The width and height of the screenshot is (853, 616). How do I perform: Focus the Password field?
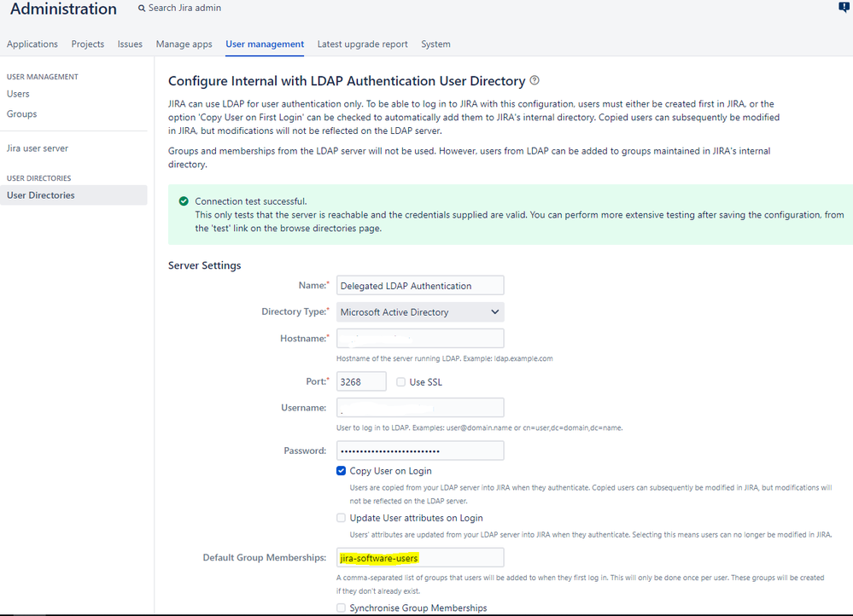click(x=420, y=450)
